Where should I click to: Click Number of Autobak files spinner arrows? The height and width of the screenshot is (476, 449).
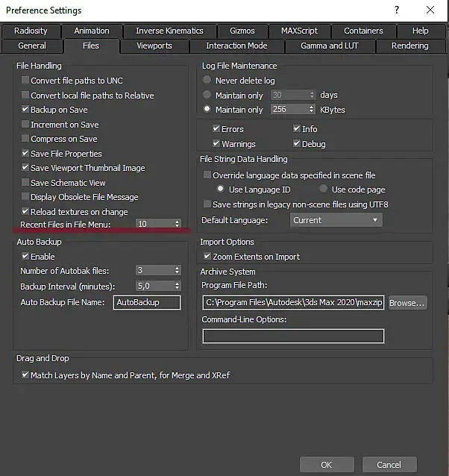point(178,270)
